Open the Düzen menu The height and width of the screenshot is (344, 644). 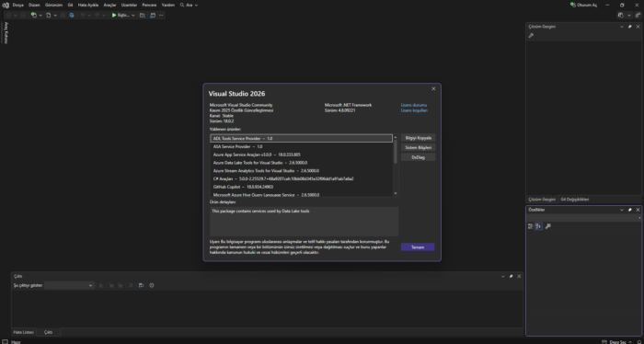tap(34, 6)
